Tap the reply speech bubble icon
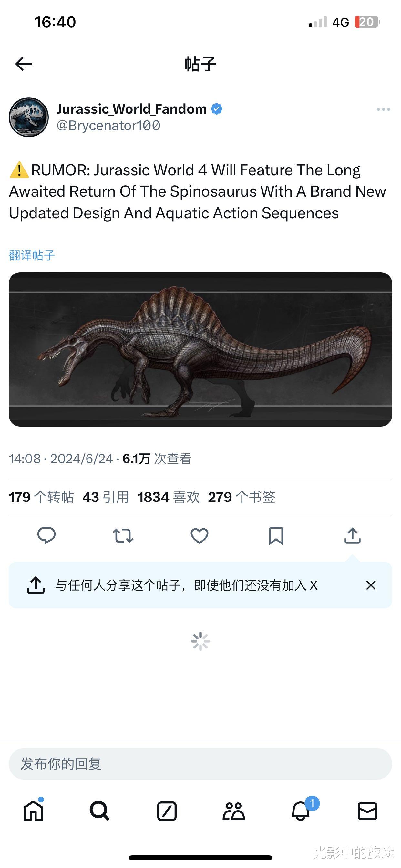Viewport: 401px width, 868px height. pos(46,535)
